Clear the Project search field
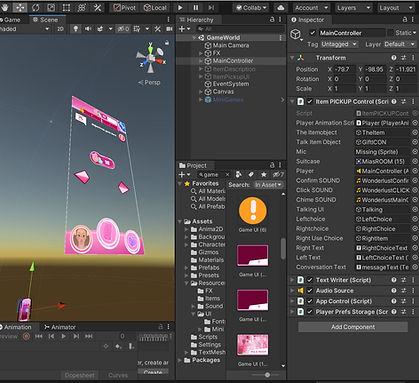This screenshot has height=383, width=419. tap(227, 174)
